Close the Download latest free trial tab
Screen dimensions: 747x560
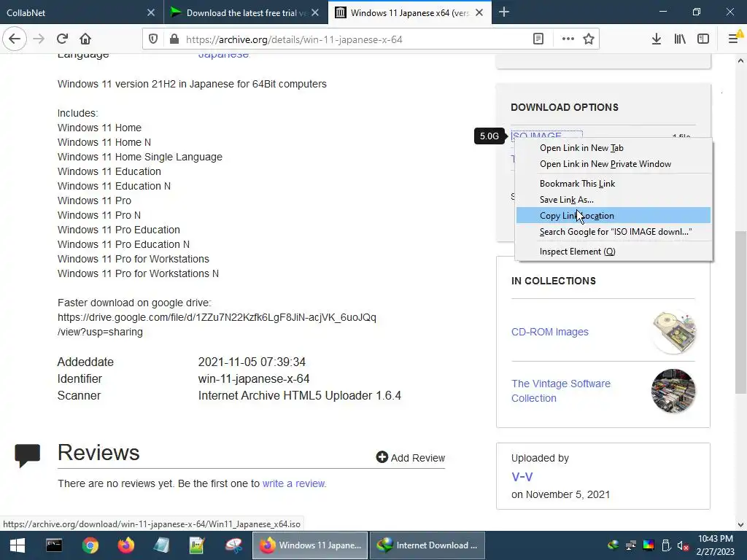tap(315, 13)
